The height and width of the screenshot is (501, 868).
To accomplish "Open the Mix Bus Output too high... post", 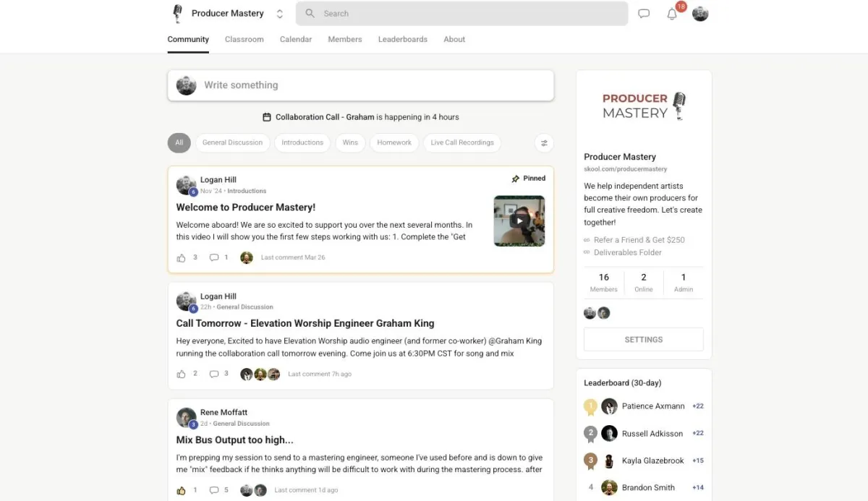I will [235, 440].
